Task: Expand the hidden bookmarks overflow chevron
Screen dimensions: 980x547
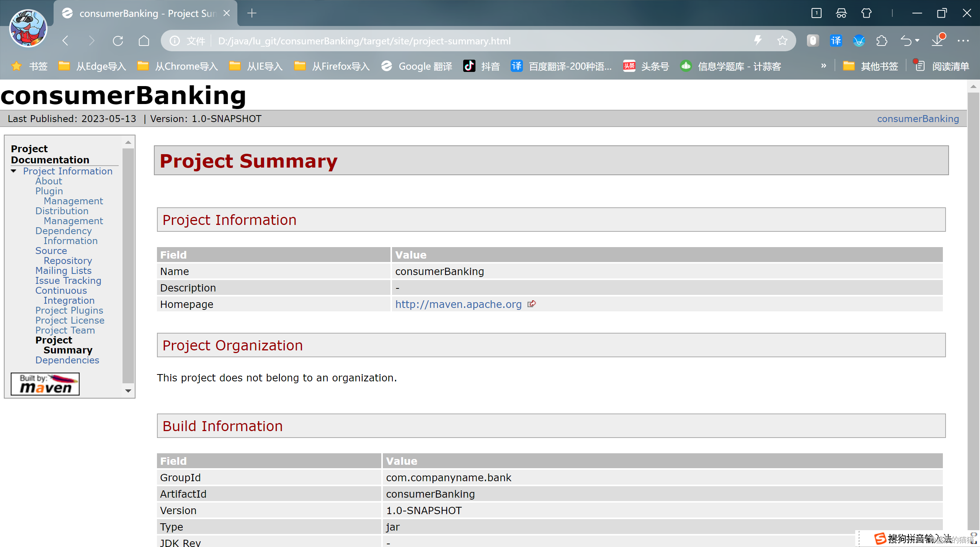Action: (824, 66)
